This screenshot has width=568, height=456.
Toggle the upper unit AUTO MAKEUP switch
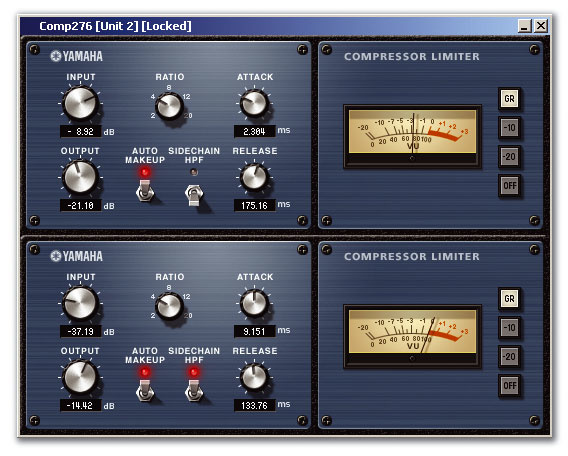145,191
